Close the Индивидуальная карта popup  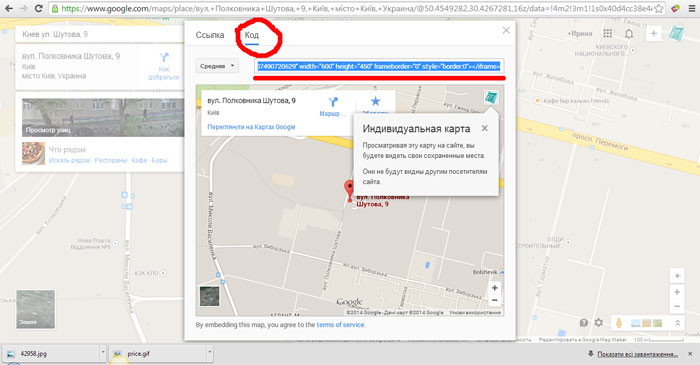(x=485, y=129)
